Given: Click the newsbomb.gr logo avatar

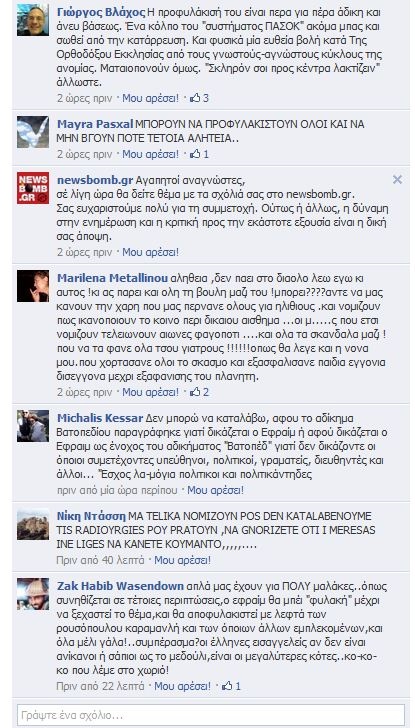Looking at the screenshot, I should pos(32,188).
